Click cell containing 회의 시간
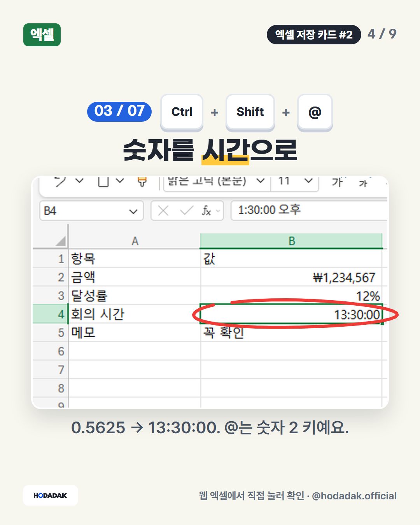This screenshot has width=420, height=525. point(135,314)
